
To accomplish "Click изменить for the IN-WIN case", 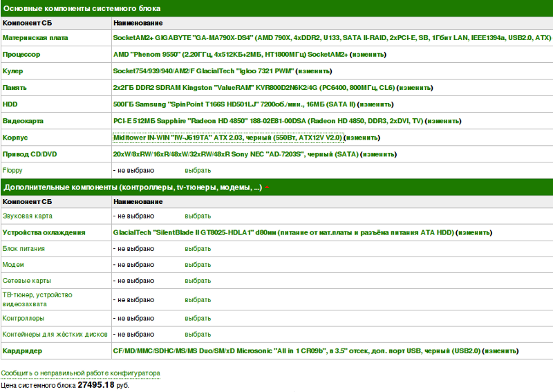I will (x=362, y=138).
